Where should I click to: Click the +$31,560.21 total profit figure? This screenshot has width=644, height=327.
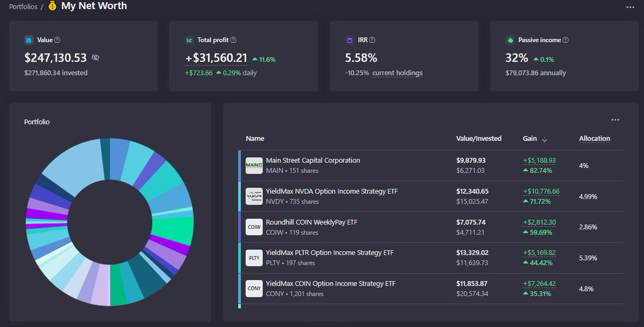coord(216,58)
